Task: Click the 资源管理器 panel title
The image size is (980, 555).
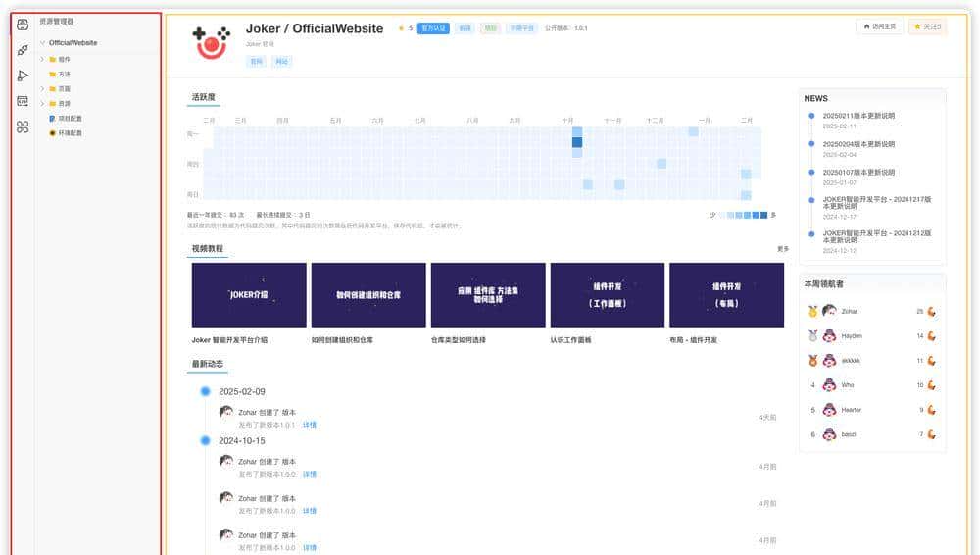Action: pos(56,22)
